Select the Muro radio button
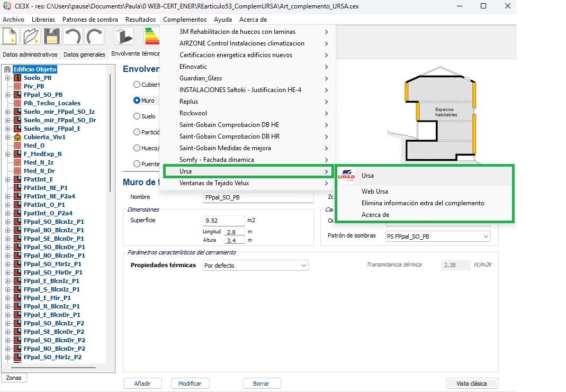 [137, 100]
